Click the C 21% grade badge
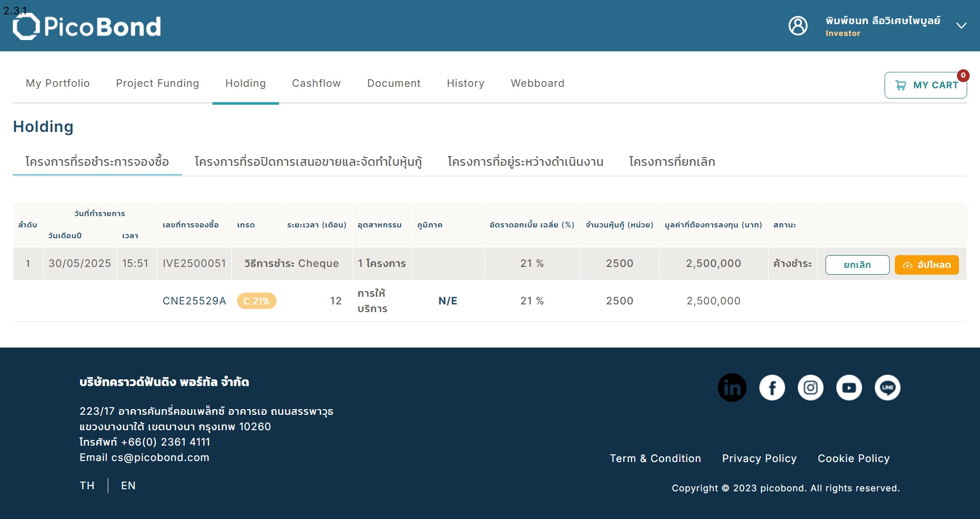 click(x=257, y=301)
